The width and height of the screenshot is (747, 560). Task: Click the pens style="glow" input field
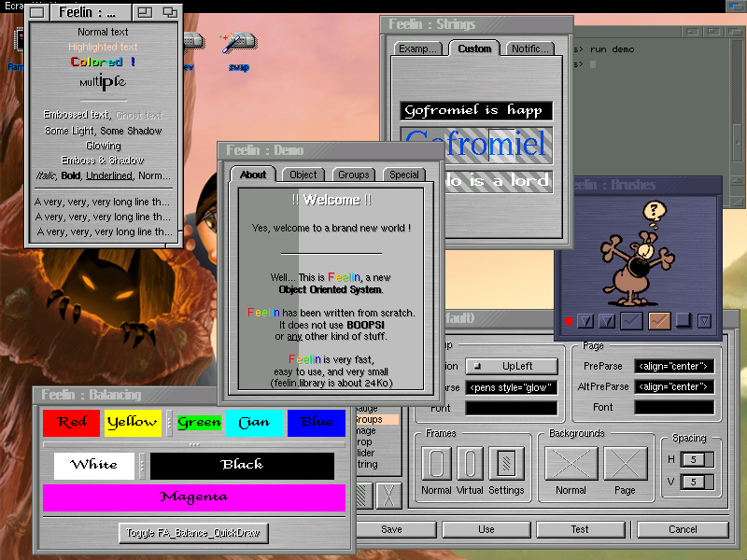coord(511,387)
